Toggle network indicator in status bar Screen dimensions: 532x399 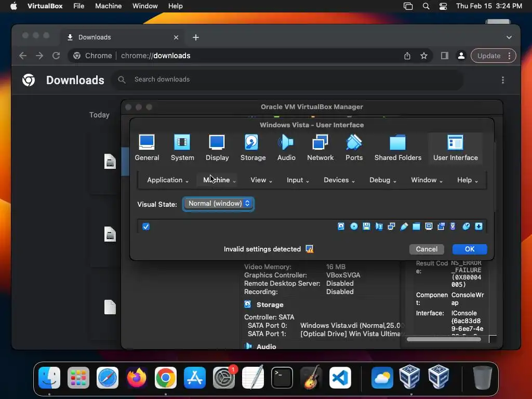click(x=391, y=227)
